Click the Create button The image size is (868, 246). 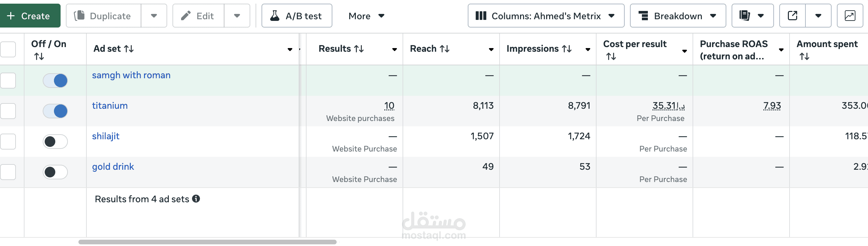coord(30,16)
